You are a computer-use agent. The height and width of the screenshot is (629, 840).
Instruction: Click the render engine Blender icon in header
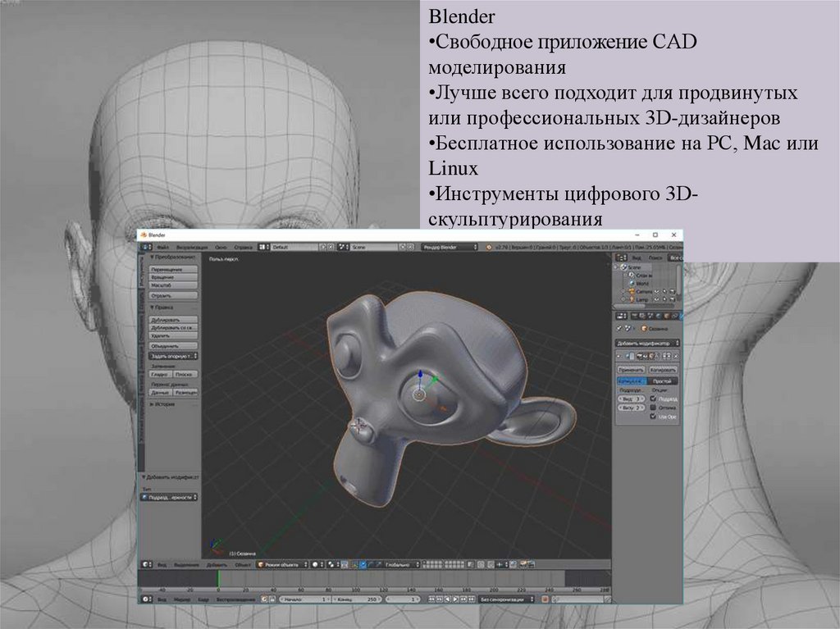pyautogui.click(x=489, y=246)
